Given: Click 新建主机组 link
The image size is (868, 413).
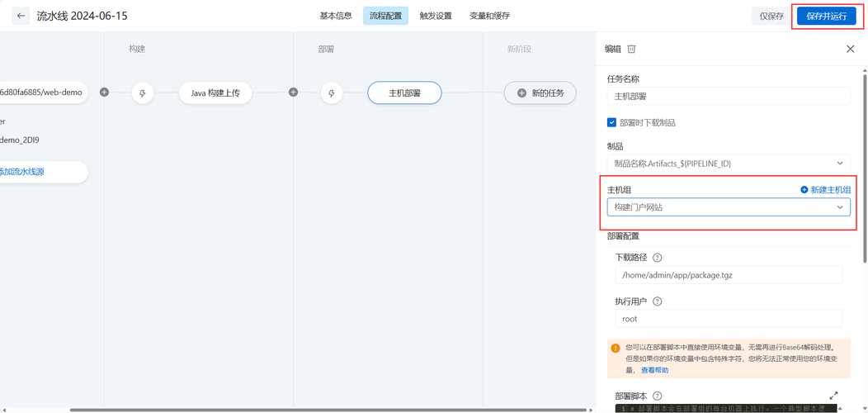Looking at the screenshot, I should click(x=830, y=190).
